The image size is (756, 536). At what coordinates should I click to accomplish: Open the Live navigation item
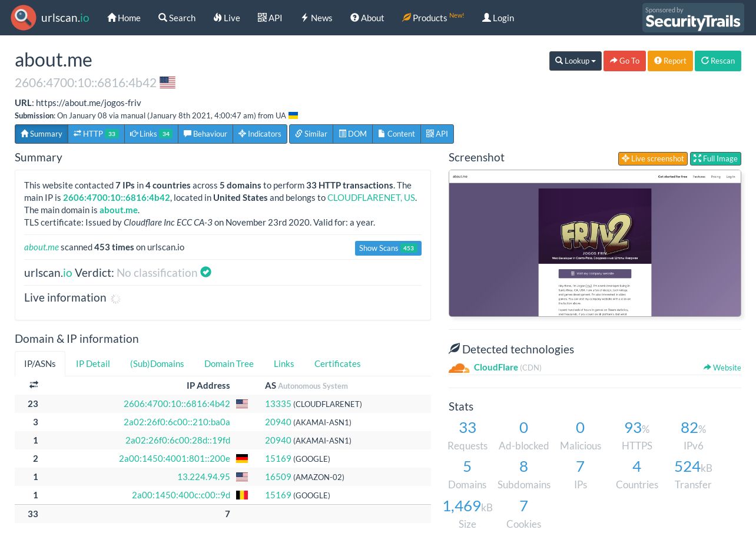pyautogui.click(x=227, y=18)
